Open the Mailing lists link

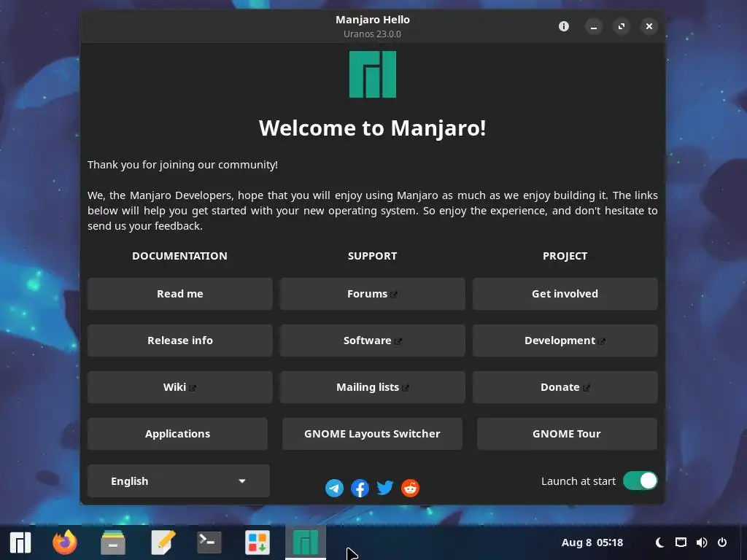tap(373, 387)
